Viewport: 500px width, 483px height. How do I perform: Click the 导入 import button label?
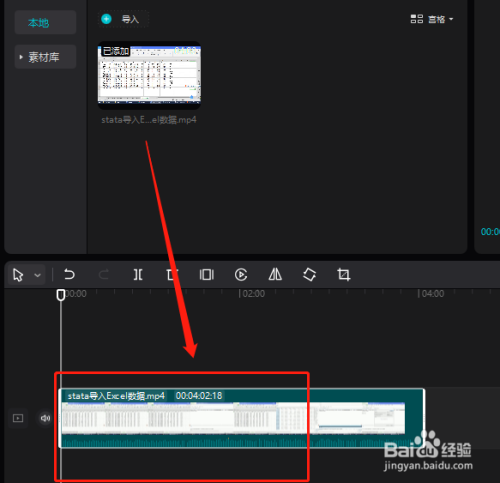tap(130, 19)
